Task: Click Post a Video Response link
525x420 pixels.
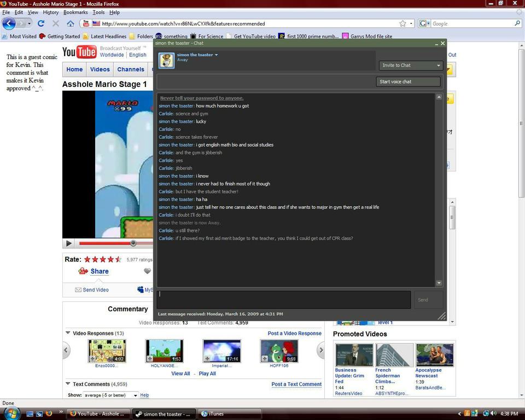Action: pyautogui.click(x=294, y=333)
